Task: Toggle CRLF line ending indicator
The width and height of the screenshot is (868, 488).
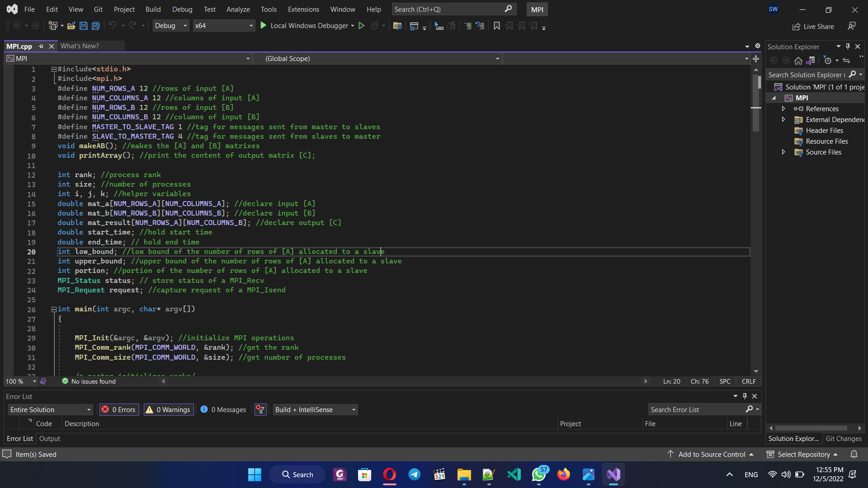Action: coord(749,381)
